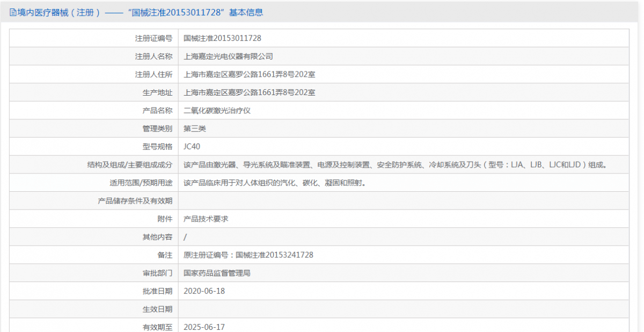
Task: Click the label 注册证编号
Action: [153, 38]
